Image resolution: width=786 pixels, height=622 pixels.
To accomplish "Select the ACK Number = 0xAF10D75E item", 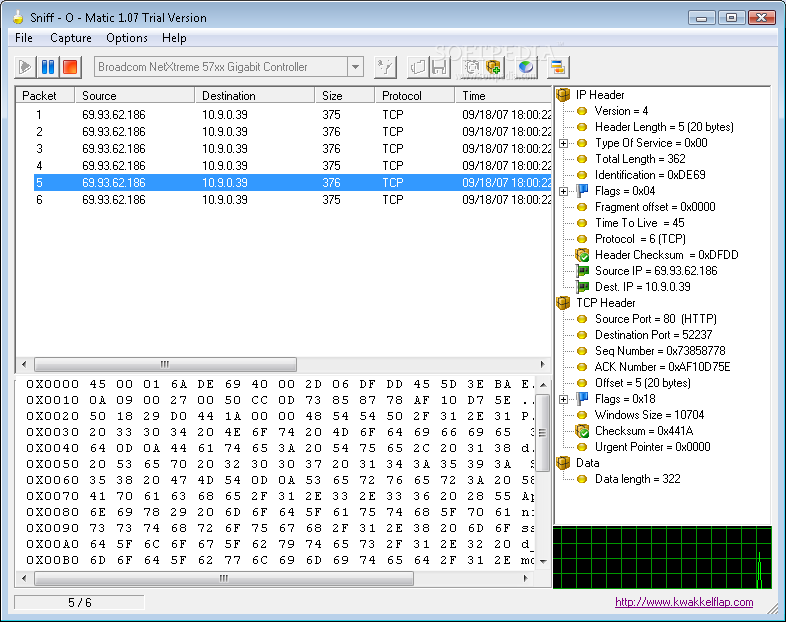I will (x=662, y=367).
